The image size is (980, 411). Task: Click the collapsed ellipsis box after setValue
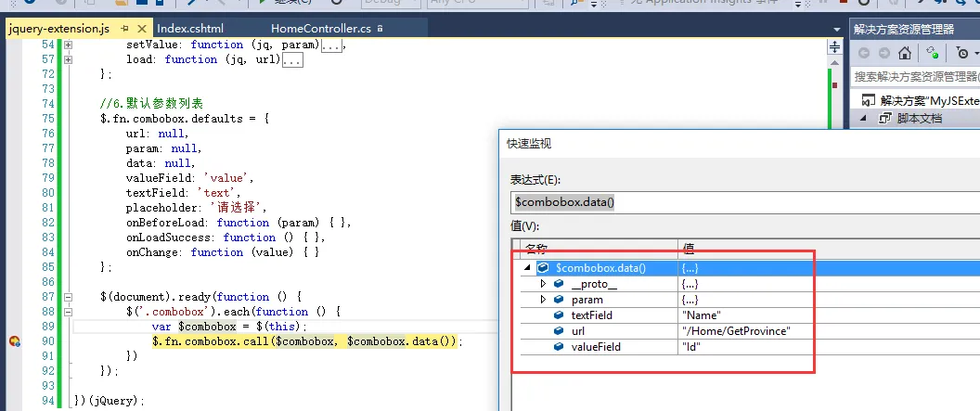[x=331, y=45]
